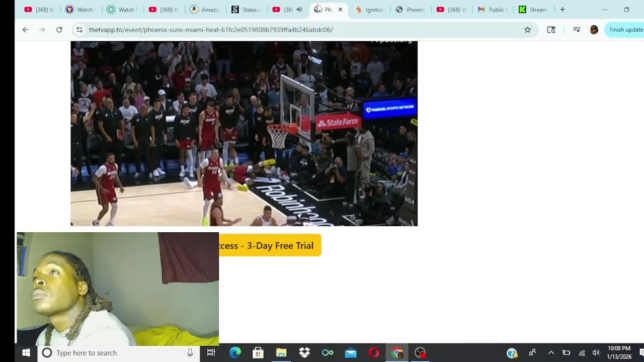Activate the taskbar search microphone icon
This screenshot has height=362, width=644.
[x=190, y=353]
